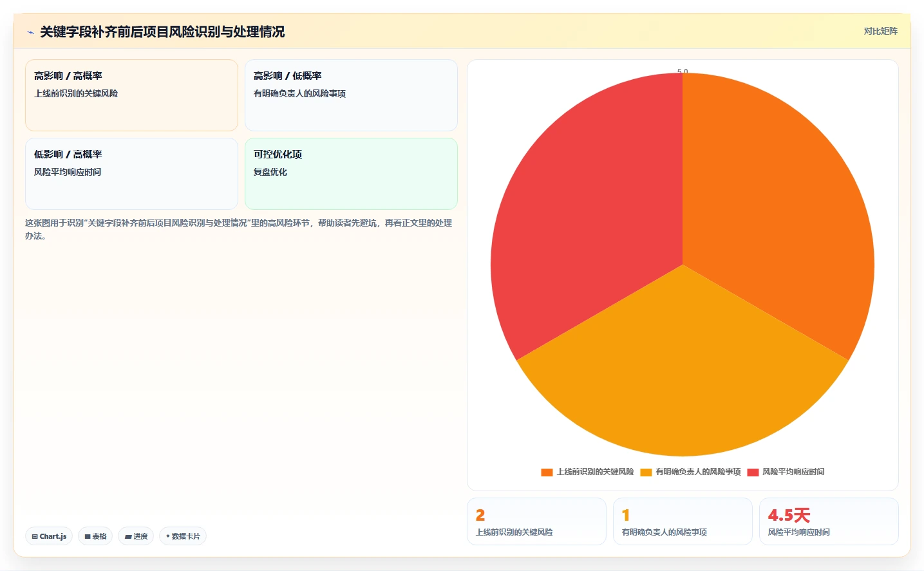Viewport: 924px width, 571px height.
Task: Toggle red legend swatch 风险平均响应时间
Action: point(753,472)
